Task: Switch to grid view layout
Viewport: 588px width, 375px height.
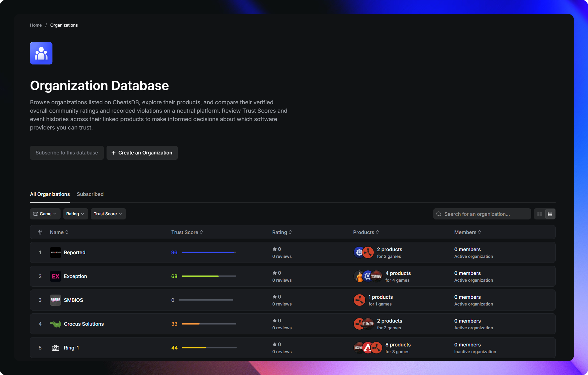Action: 540,214
